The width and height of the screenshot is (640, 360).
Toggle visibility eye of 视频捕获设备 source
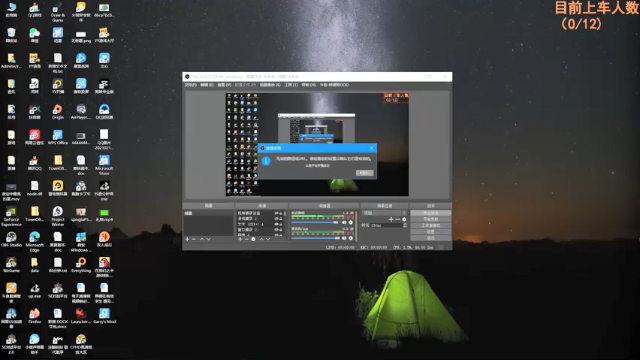[x=276, y=213]
